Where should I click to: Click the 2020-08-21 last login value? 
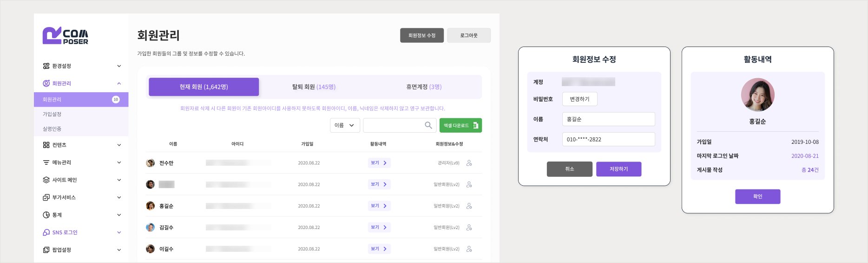805,156
